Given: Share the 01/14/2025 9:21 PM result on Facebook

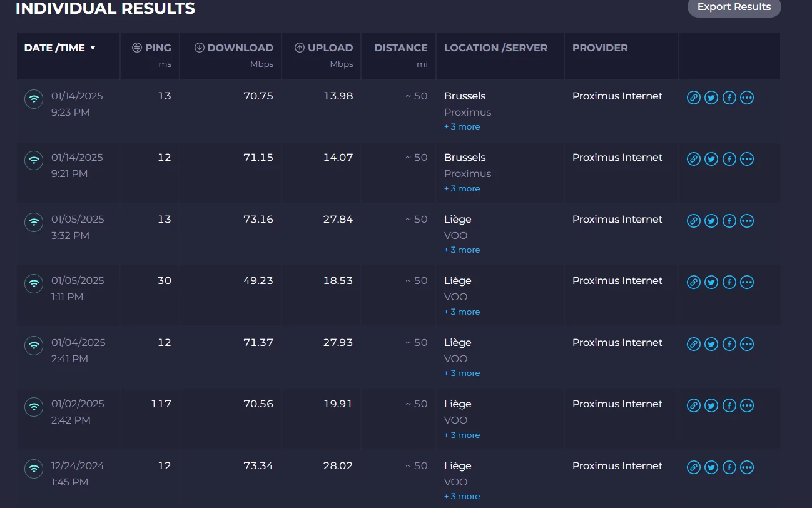Looking at the screenshot, I should click(729, 159).
